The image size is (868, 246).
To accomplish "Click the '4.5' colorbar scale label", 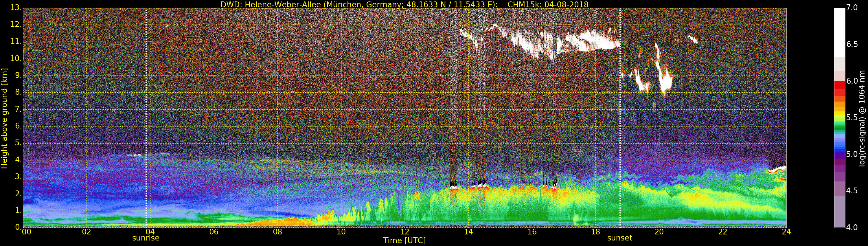I will coord(852,191).
